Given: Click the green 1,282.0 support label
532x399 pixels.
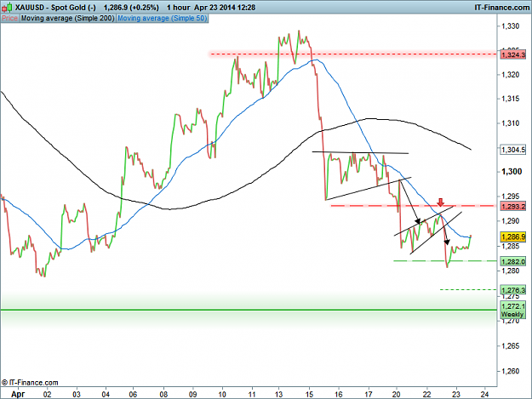Looking at the screenshot, I should (513, 262).
